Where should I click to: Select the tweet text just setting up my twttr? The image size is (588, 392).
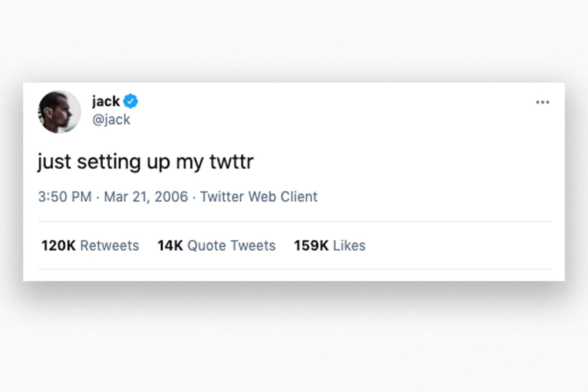pyautogui.click(x=145, y=161)
